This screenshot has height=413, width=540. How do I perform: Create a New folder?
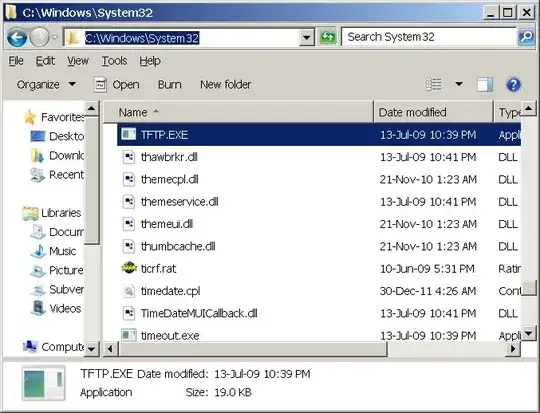pos(226,84)
